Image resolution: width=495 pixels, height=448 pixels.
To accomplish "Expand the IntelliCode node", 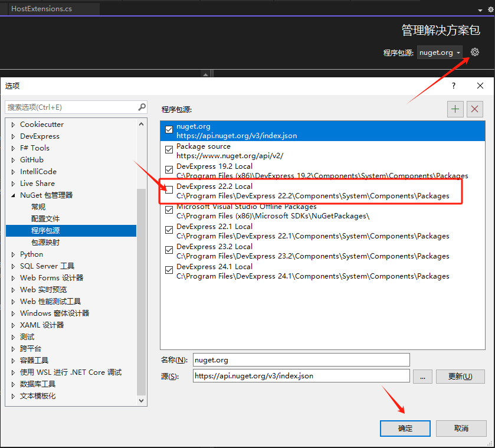I will pos(13,172).
